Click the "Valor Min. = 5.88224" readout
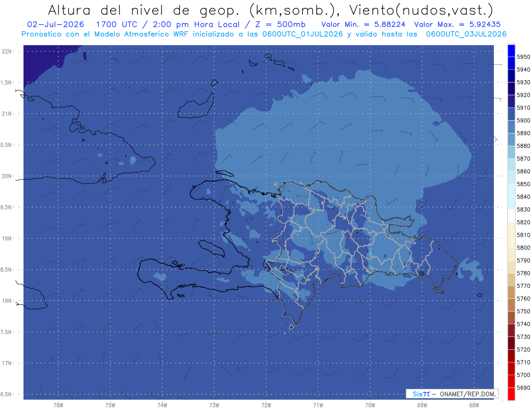The image size is (532, 411). [363, 24]
